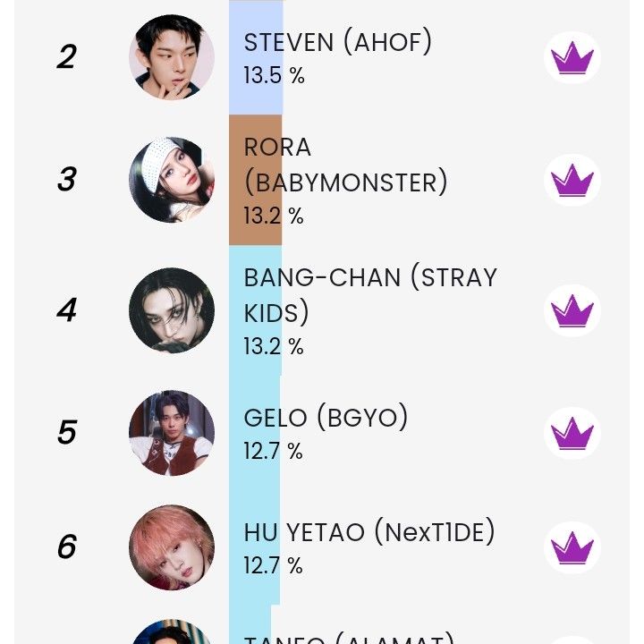Screen dimensions: 644x644
Task: Select the rank number 4 label
Action: coord(66,310)
